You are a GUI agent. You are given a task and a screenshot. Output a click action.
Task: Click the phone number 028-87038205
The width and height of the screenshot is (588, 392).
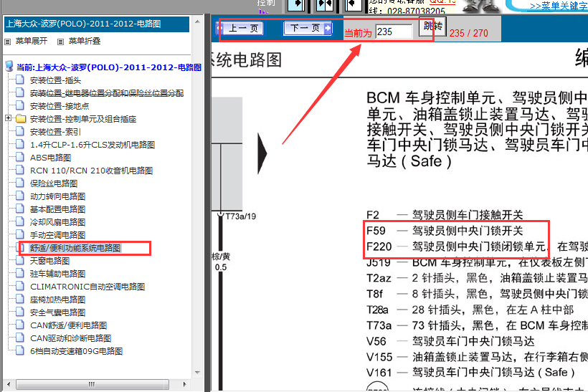(x=416, y=11)
